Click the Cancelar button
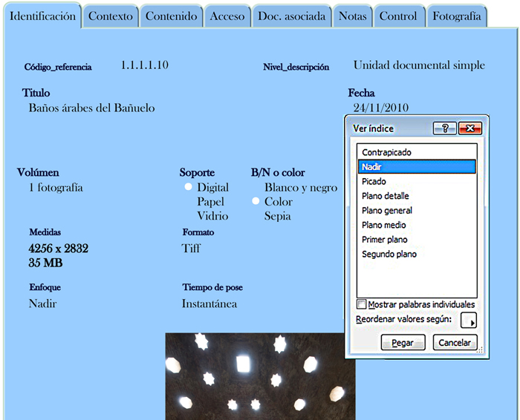The width and height of the screenshot is (520, 420). point(455,343)
